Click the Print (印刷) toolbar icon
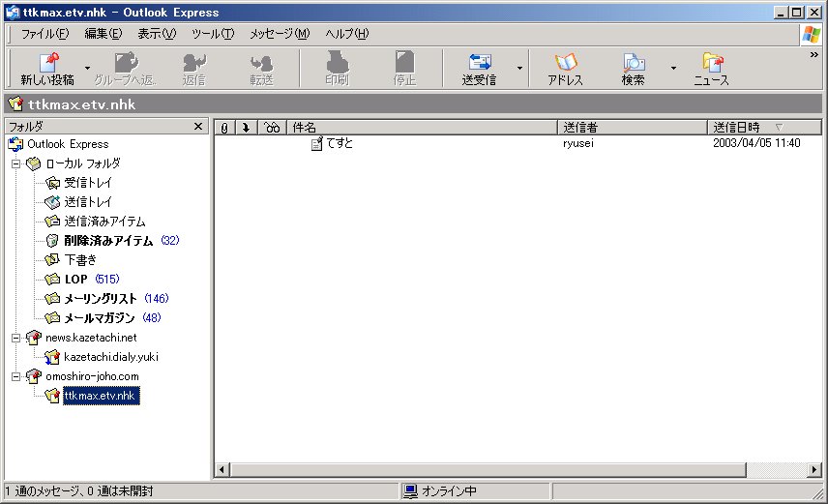This screenshot has width=828, height=504. click(337, 69)
